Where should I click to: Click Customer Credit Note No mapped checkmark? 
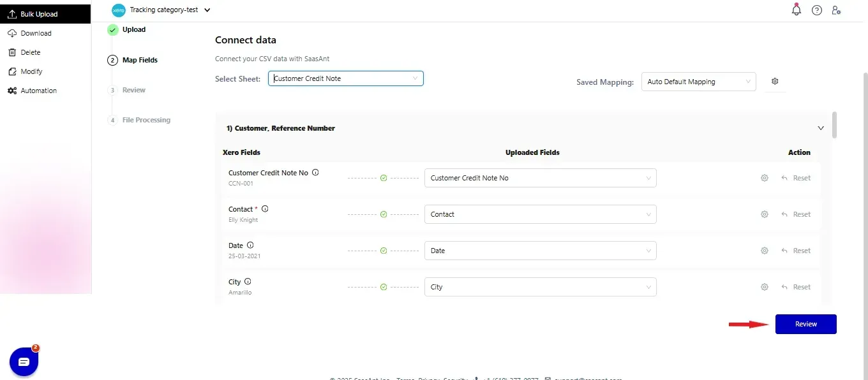point(384,178)
